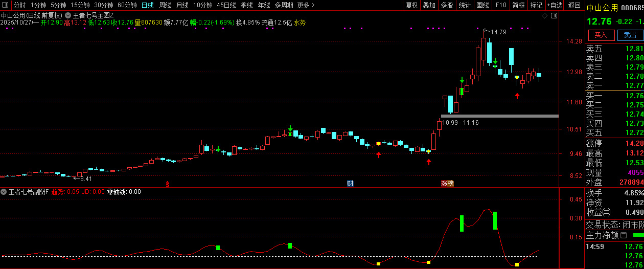Select the 1分钟 period
The height and width of the screenshot is (269, 644).
(38, 5)
